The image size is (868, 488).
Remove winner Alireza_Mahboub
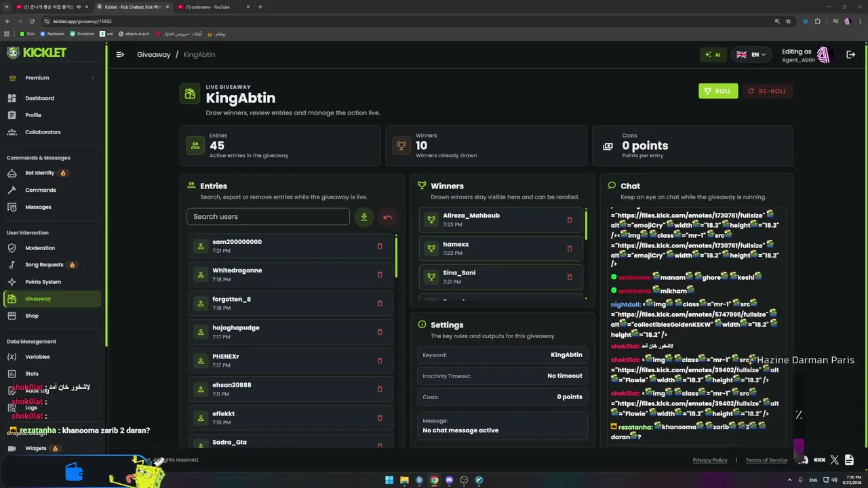(x=570, y=220)
